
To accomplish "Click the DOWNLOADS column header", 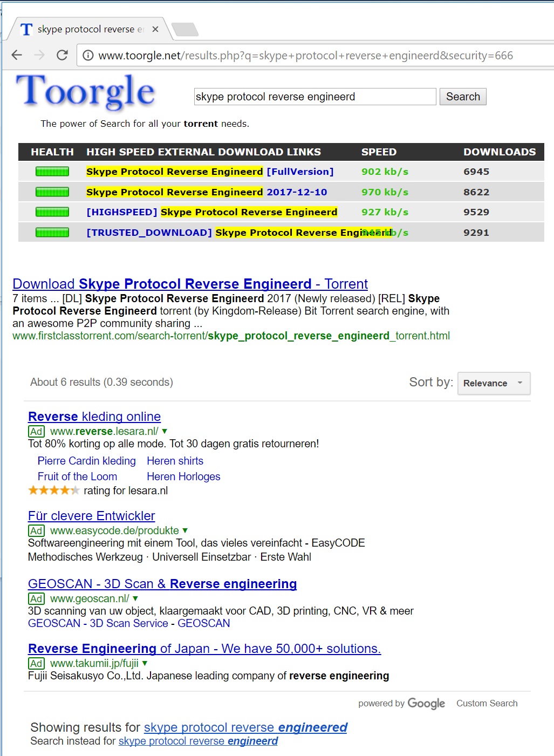I will point(500,152).
